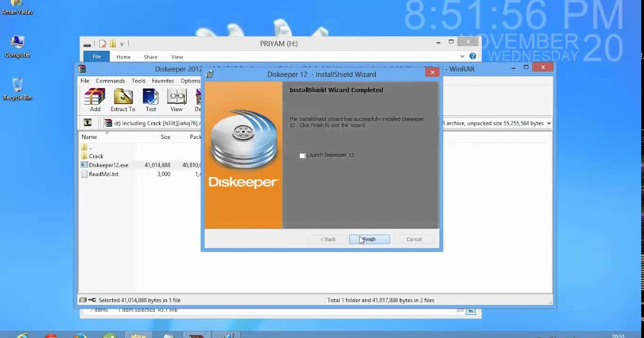The width and height of the screenshot is (644, 338).
Task: Select the Crack folder in the archive
Action: pyautogui.click(x=92, y=156)
